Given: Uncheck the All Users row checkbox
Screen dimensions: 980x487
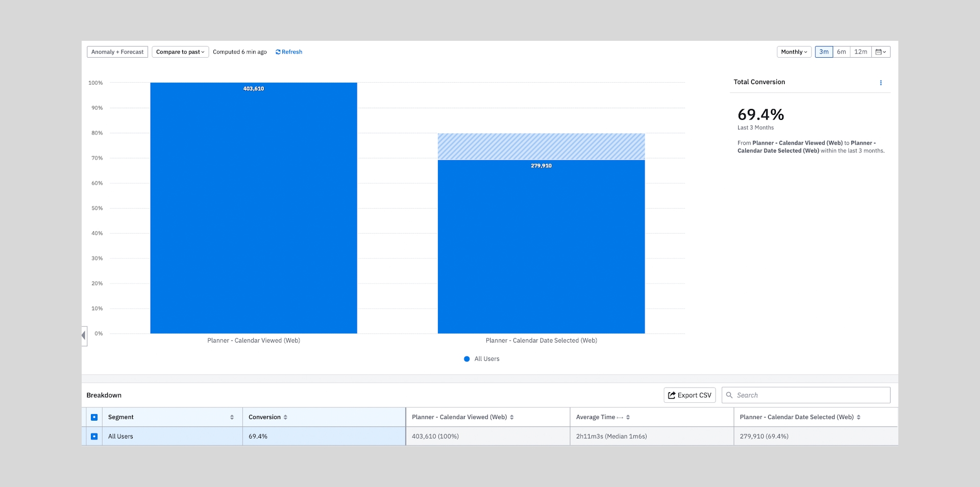Looking at the screenshot, I should 94,437.
